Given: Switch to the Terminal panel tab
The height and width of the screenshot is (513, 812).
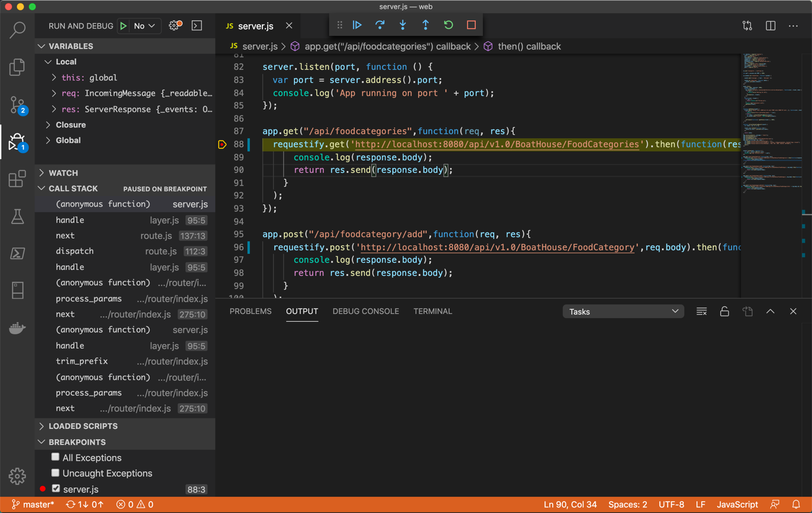Looking at the screenshot, I should pyautogui.click(x=432, y=312).
